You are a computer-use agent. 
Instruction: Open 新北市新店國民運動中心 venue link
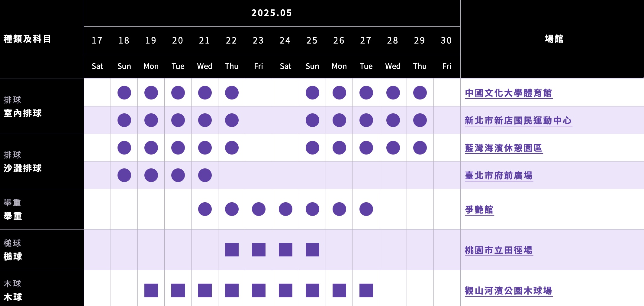(x=518, y=120)
